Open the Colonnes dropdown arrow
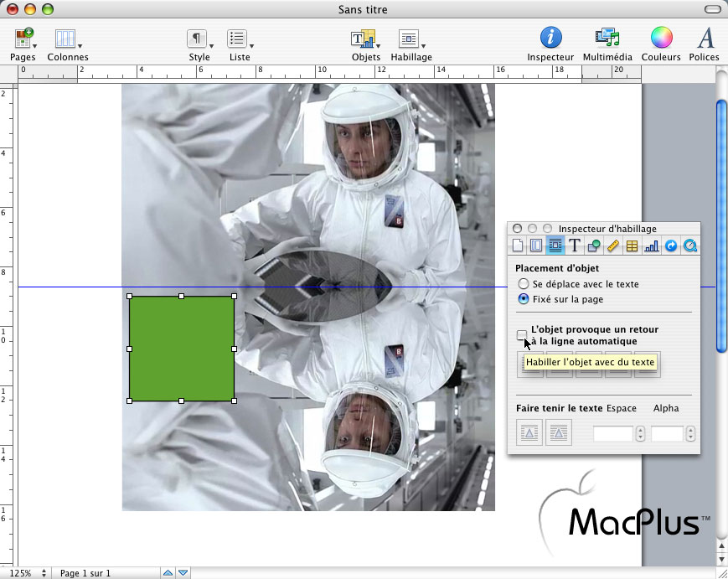Viewport: 728px width, 579px height. [x=80, y=46]
